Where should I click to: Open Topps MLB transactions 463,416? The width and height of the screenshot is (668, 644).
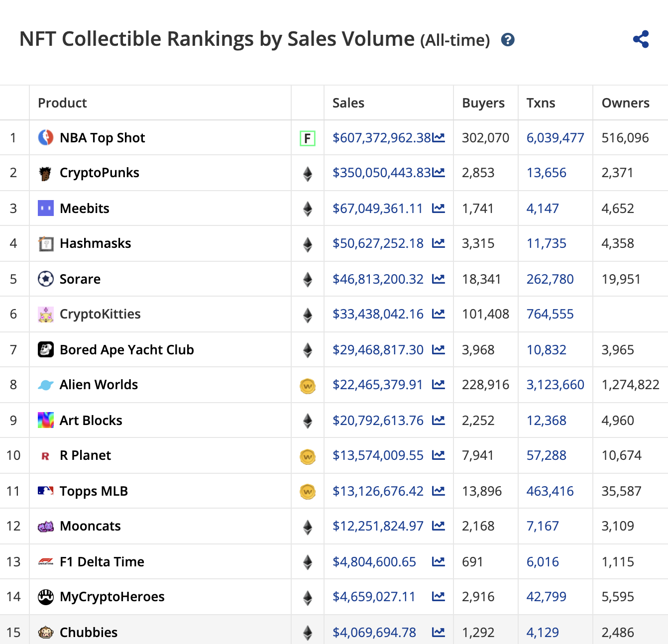pos(551,491)
